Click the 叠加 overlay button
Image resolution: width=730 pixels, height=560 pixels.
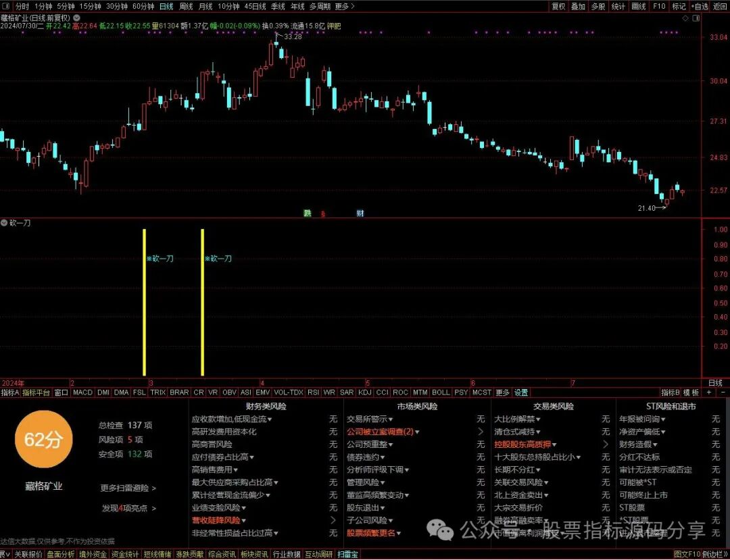(x=578, y=7)
